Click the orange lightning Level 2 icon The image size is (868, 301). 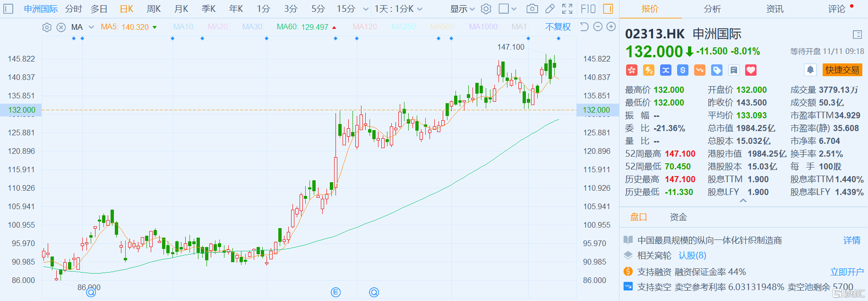point(649,70)
